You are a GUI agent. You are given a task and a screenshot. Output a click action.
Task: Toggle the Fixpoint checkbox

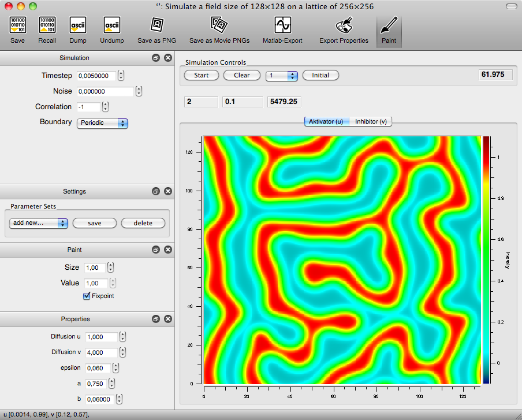(87, 296)
